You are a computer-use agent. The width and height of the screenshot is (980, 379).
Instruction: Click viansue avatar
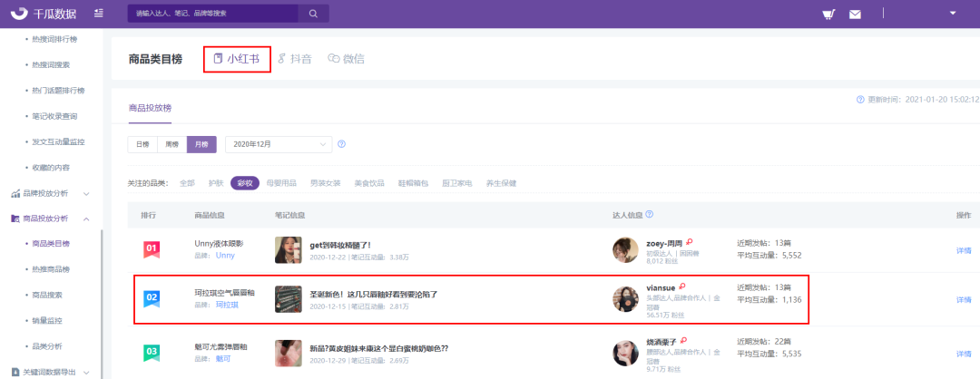[x=625, y=299]
